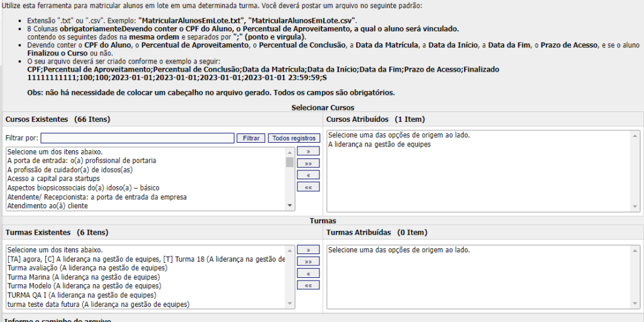Viewport: 644px width, 322px height.
Task: Pick 'Turma Marina' from the class list
Action: 83,277
